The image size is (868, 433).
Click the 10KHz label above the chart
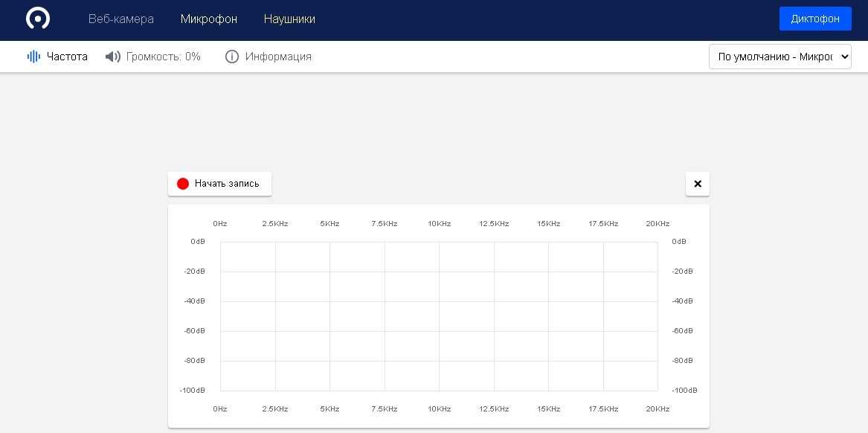pos(439,224)
